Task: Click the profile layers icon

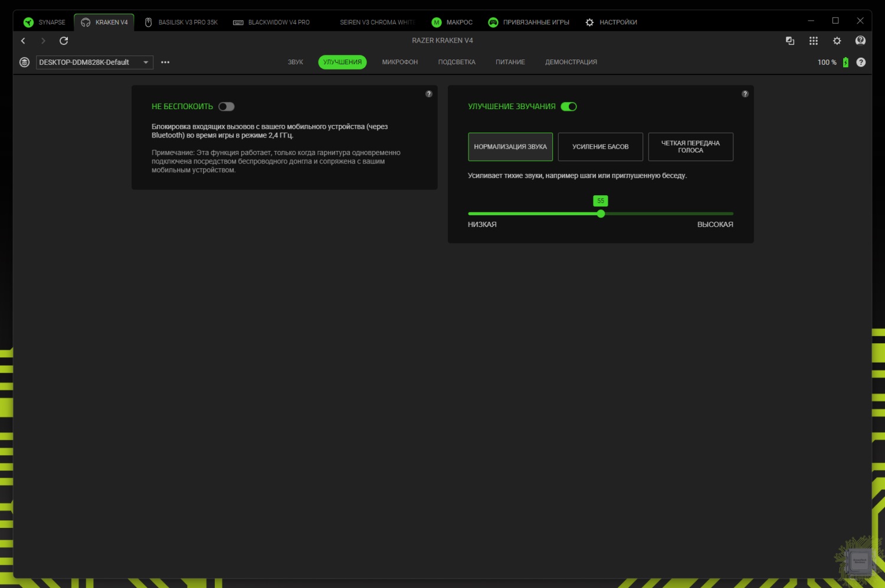Action: [24, 62]
